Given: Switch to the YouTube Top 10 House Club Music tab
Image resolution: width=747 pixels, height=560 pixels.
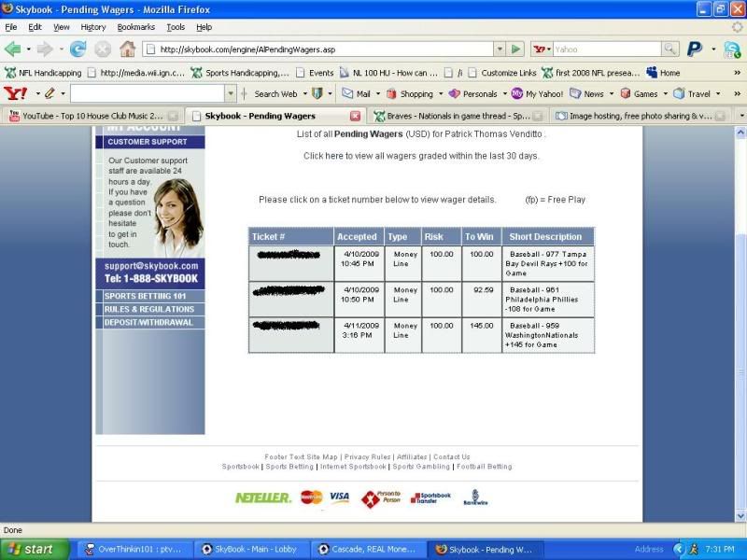Looking at the screenshot, I should [x=92, y=116].
